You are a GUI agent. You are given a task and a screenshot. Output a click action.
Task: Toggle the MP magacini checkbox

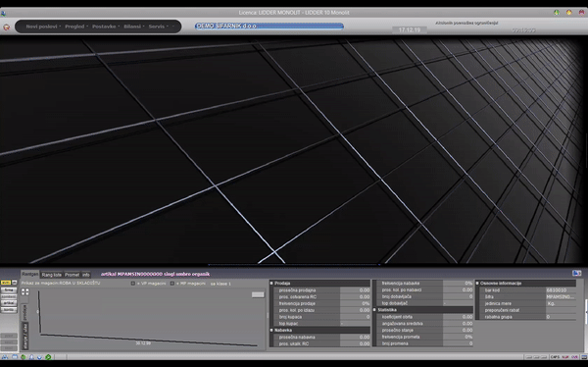pyautogui.click(x=172, y=284)
